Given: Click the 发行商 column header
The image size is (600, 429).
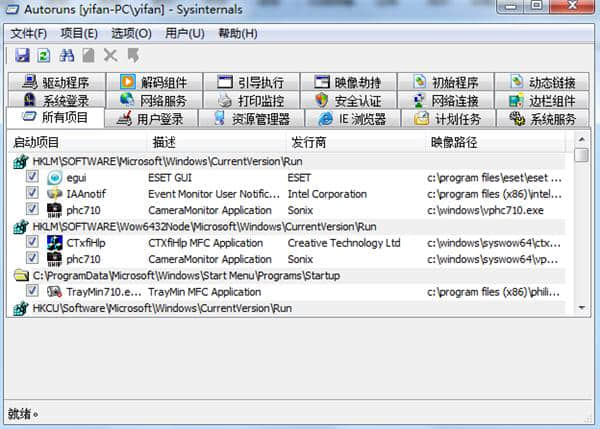Looking at the screenshot, I should click(x=356, y=142).
